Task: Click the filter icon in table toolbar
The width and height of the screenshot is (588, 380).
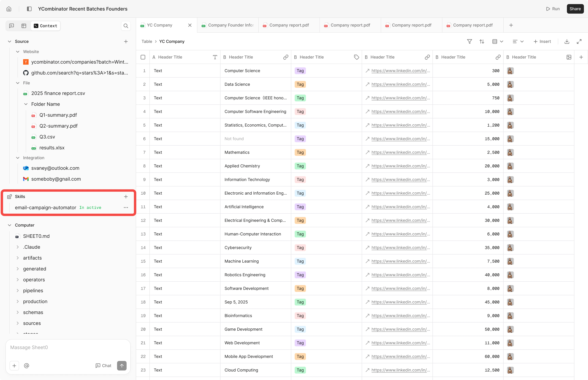Action: pyautogui.click(x=469, y=42)
